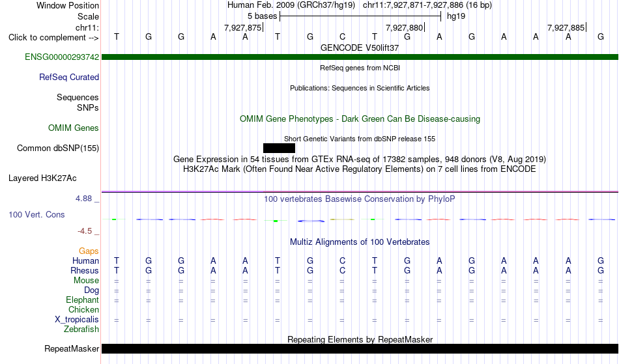Click the chr11: base position label
Screen dimensions: 619x364
coord(87,28)
